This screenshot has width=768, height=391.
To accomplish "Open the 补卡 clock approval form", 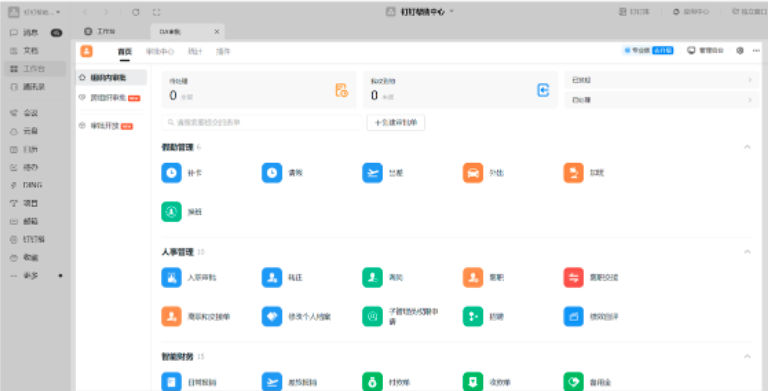I will (181, 173).
